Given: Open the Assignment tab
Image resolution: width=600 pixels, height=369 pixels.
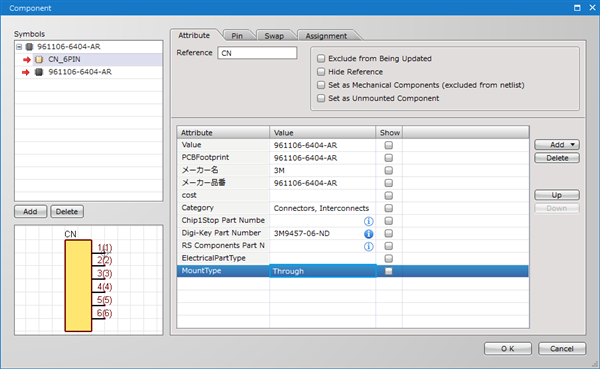Looking at the screenshot, I should tap(326, 36).
